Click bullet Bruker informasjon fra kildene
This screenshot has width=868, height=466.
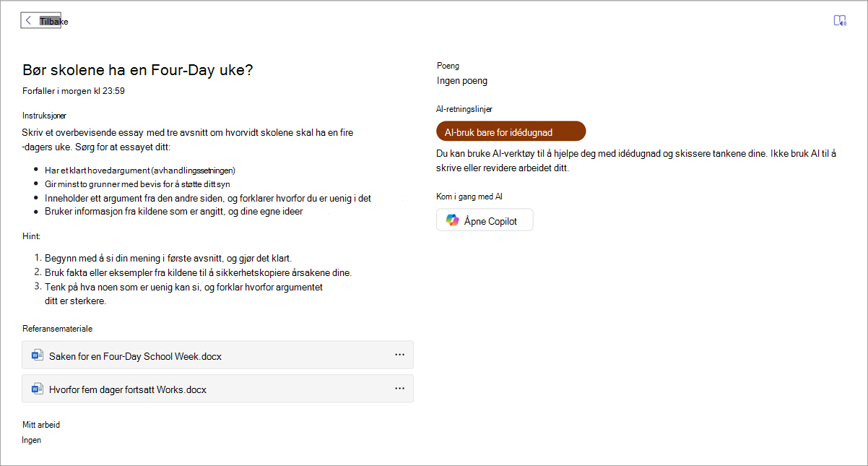click(173, 212)
